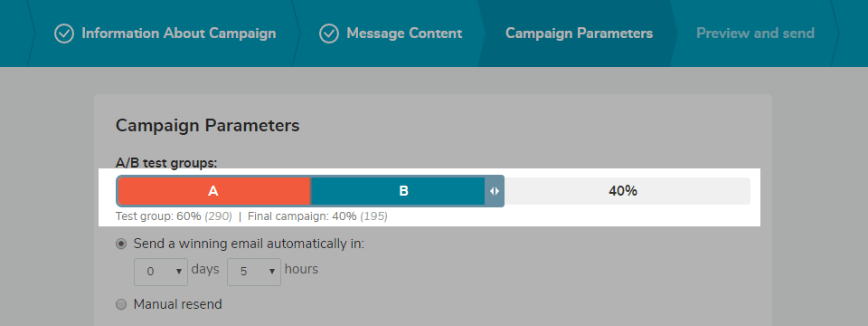Click the checkmark icon beside Message Content

(x=329, y=34)
